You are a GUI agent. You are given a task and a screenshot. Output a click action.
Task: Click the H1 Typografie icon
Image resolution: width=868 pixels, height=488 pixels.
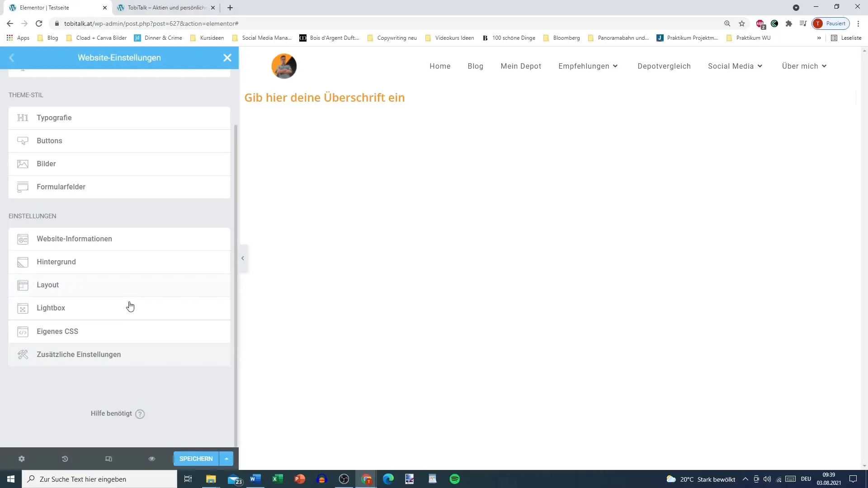click(x=23, y=118)
